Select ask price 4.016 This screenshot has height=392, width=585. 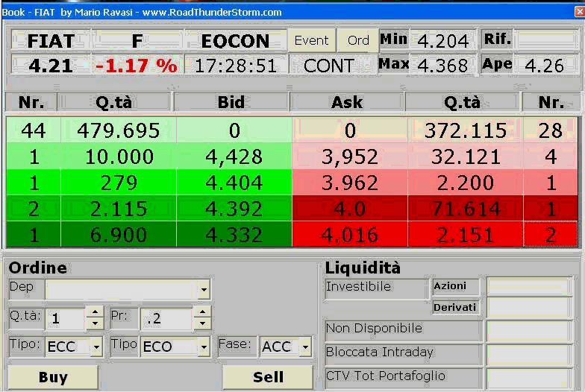tap(350, 235)
